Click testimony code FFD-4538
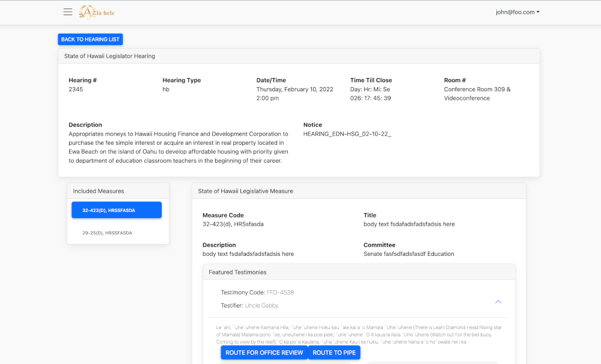Screen dimensions: 601x364 (280, 293)
